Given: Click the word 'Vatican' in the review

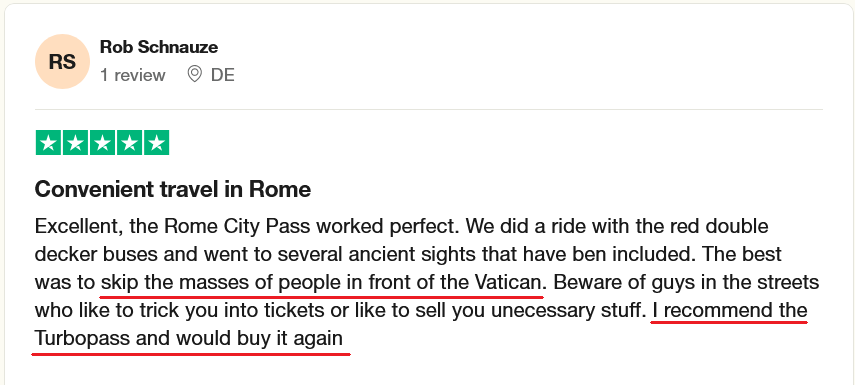Looking at the screenshot, I should (x=508, y=282).
